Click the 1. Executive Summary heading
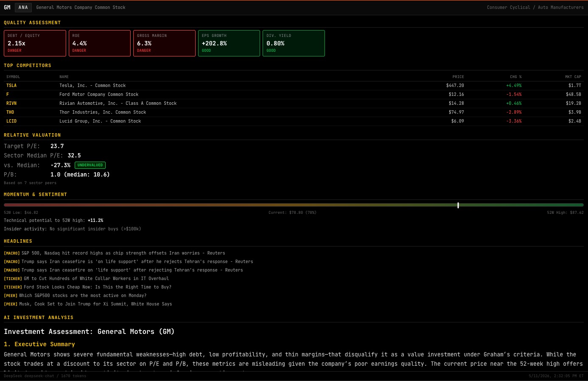 coord(39,344)
